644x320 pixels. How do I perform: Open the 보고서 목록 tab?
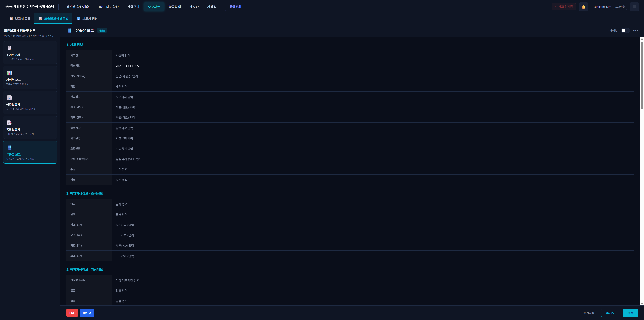point(20,19)
